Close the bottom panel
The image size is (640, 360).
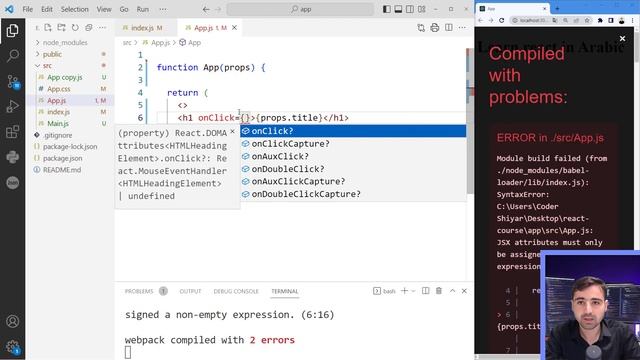[x=464, y=291]
